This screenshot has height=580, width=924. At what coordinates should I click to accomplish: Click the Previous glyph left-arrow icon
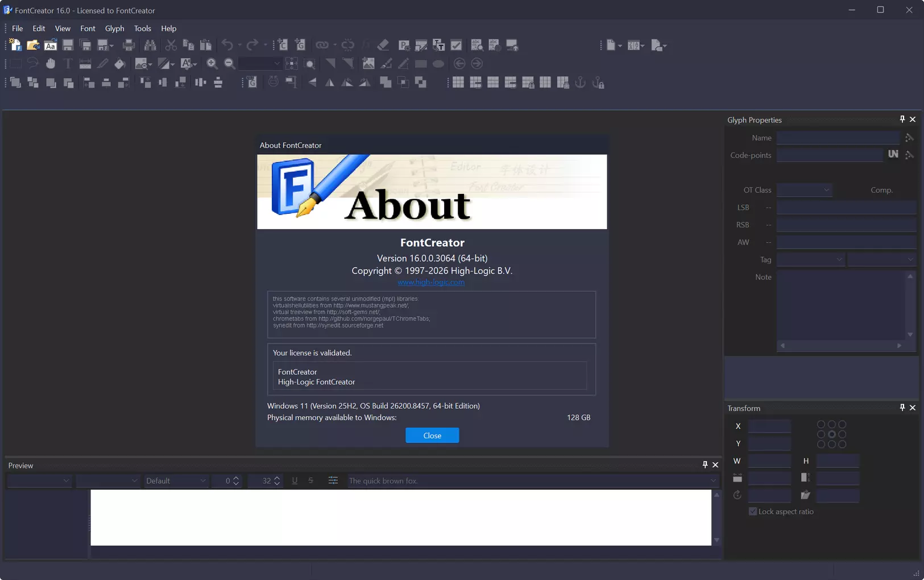(x=459, y=64)
